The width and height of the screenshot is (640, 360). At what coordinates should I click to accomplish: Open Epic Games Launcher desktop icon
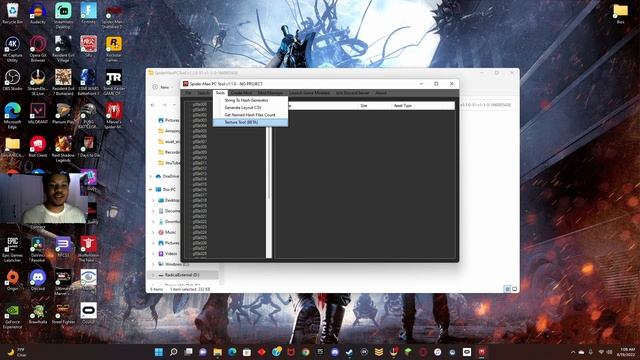[x=12, y=249]
